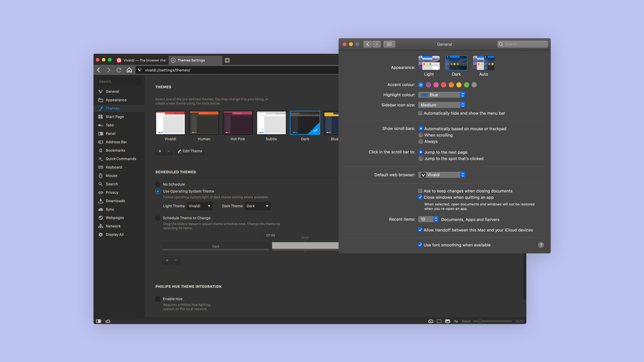Click the Search field in General preferences

[523, 45]
